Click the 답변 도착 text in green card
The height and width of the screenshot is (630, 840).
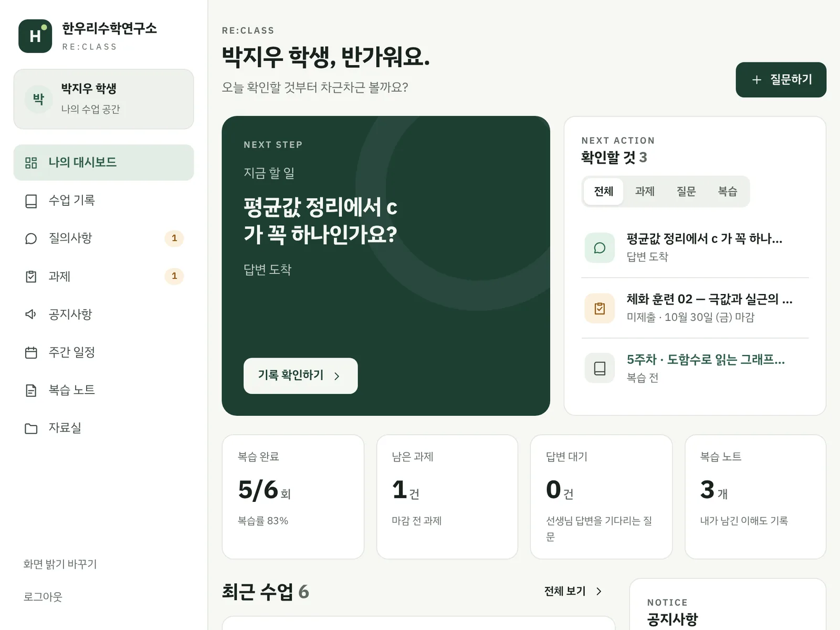coord(267,269)
